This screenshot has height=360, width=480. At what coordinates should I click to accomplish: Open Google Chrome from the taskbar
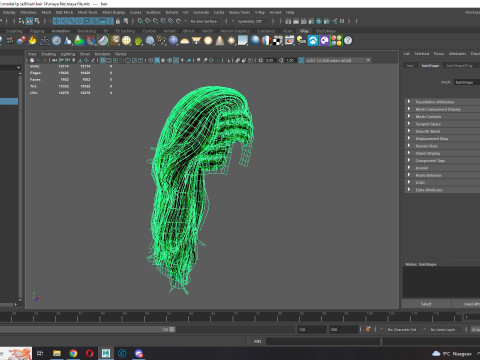(73, 353)
